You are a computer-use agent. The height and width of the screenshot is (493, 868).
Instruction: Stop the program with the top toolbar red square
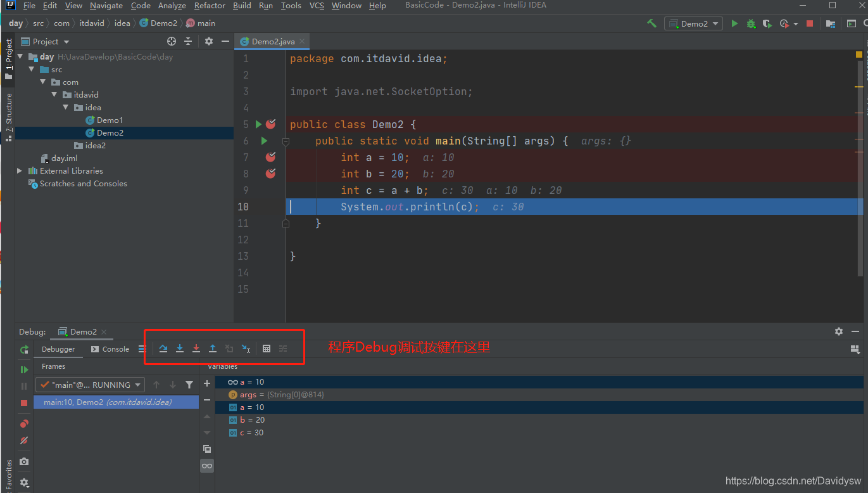pyautogui.click(x=809, y=23)
